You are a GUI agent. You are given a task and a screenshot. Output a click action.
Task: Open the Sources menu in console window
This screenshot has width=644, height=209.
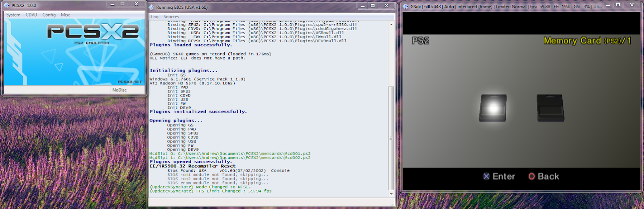click(171, 17)
